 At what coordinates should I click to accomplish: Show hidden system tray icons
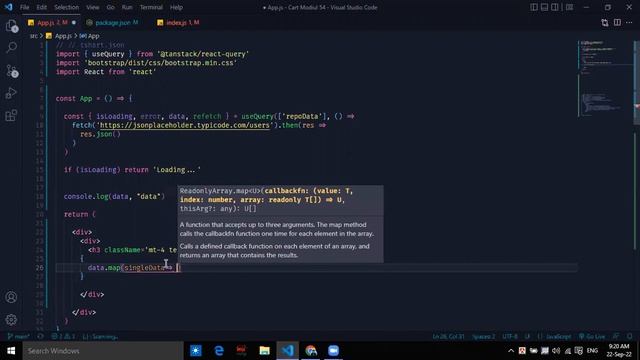pyautogui.click(x=511, y=351)
